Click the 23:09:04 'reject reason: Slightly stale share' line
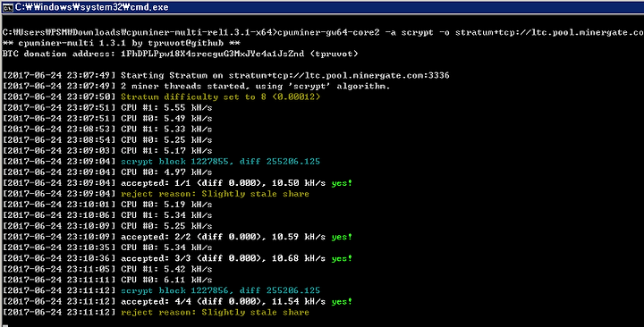Screen dimensions: 644x327 [x=156, y=194]
